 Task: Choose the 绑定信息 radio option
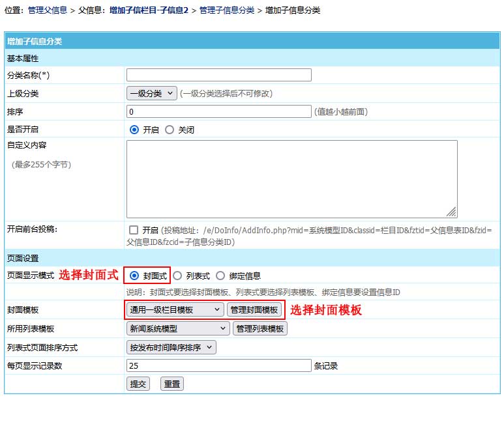(220, 276)
